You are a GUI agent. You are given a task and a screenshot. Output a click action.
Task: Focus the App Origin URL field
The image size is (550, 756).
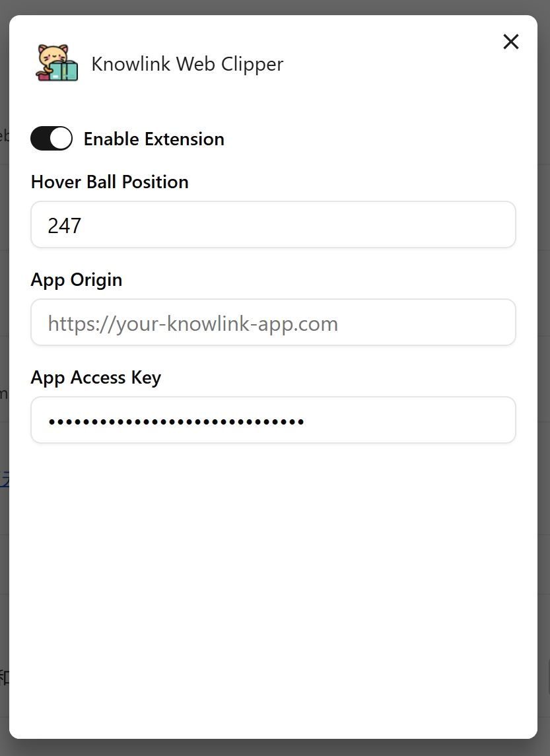coord(273,323)
